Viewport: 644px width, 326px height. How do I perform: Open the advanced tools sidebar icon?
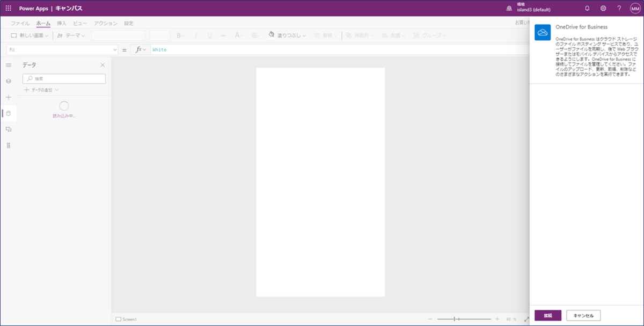8,146
